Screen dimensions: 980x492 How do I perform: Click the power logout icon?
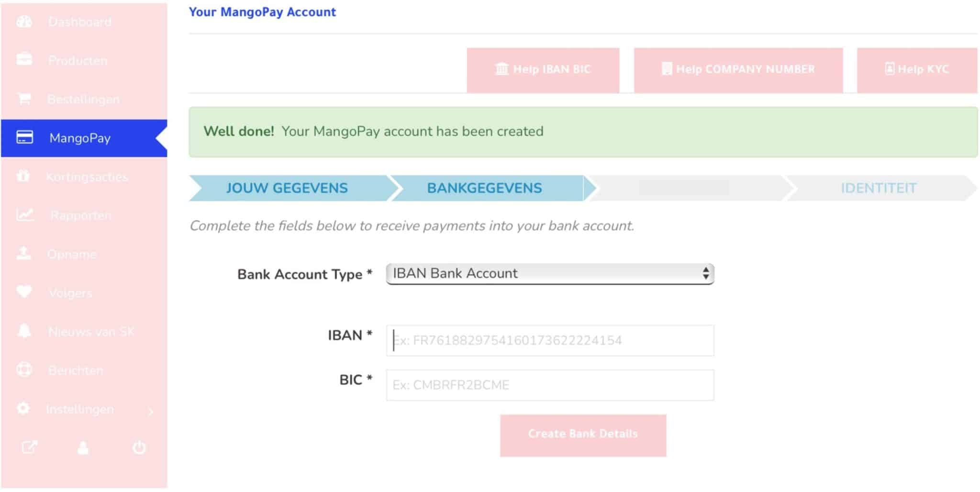coord(139,447)
